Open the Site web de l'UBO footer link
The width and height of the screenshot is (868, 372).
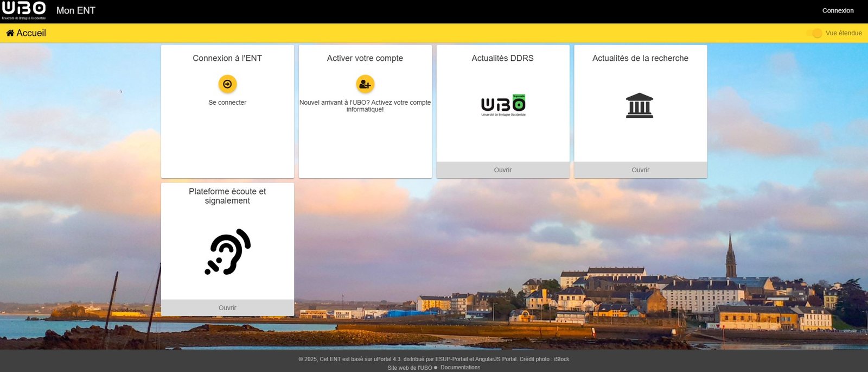pyautogui.click(x=410, y=368)
